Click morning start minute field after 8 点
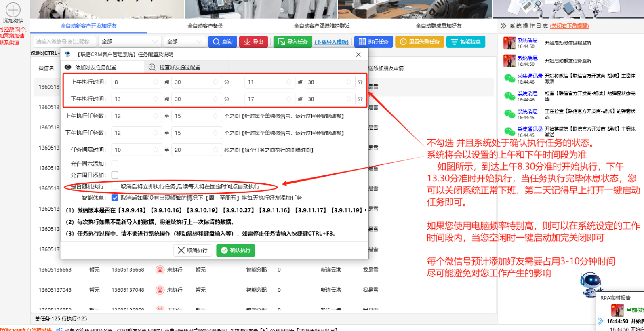644x331 pixels. [197, 82]
